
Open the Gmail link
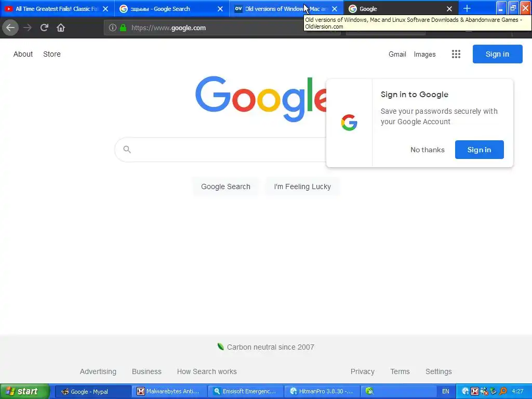(x=397, y=54)
